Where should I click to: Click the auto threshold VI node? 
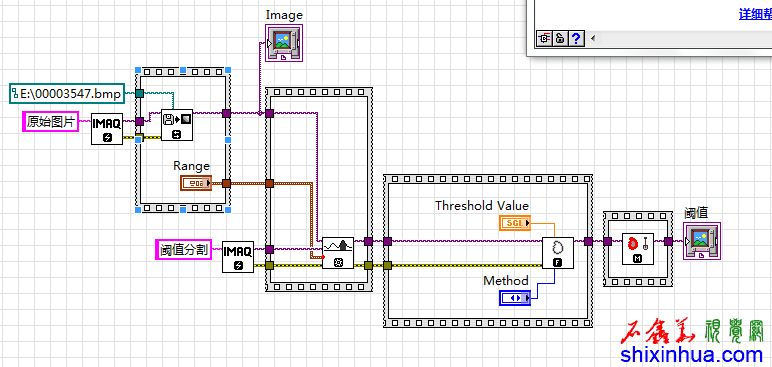tap(558, 253)
